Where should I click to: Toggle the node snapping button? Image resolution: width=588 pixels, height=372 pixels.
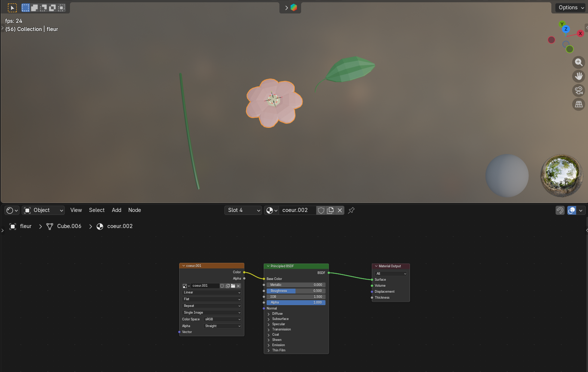coord(560,210)
